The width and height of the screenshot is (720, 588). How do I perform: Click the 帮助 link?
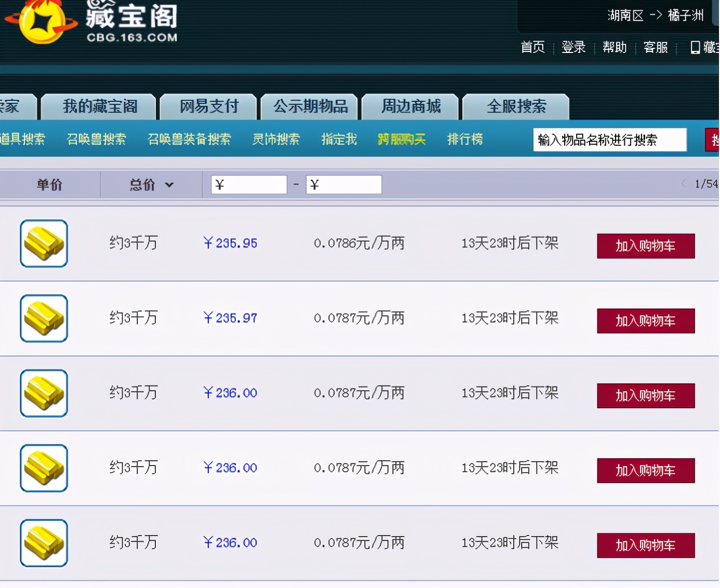614,47
